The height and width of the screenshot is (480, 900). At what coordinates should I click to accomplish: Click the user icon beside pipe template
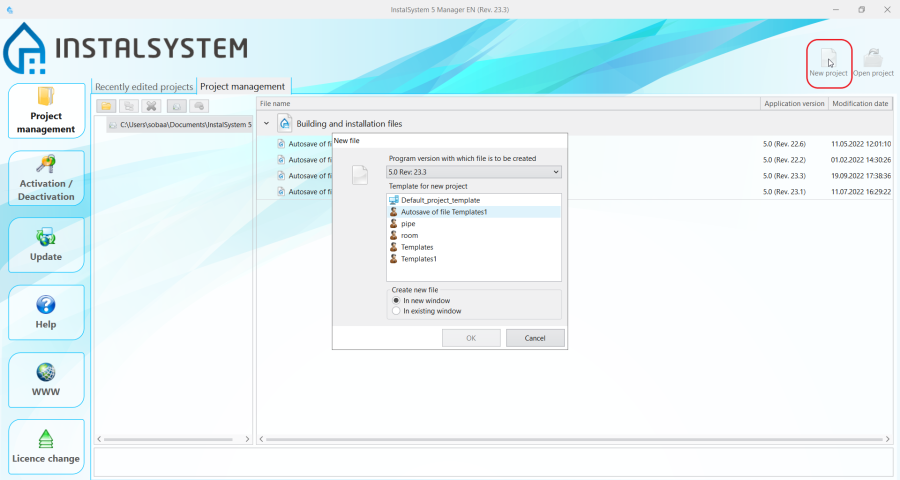tap(394, 224)
